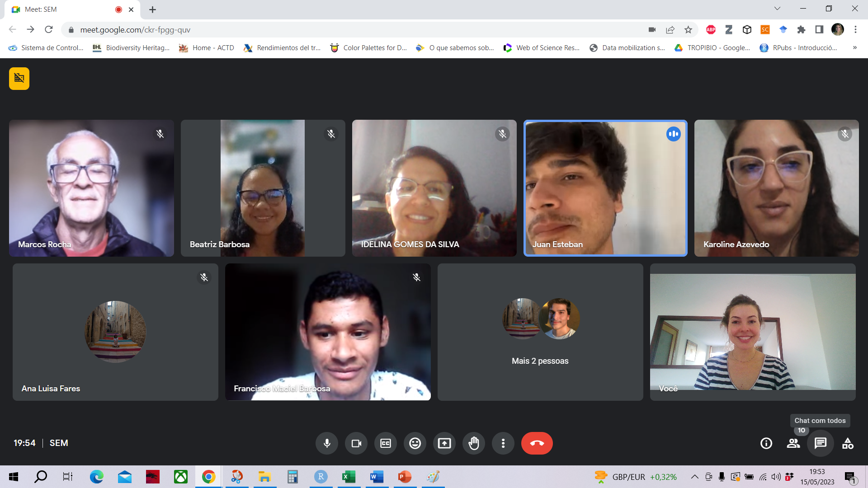Open the activities panel icon

(848, 443)
